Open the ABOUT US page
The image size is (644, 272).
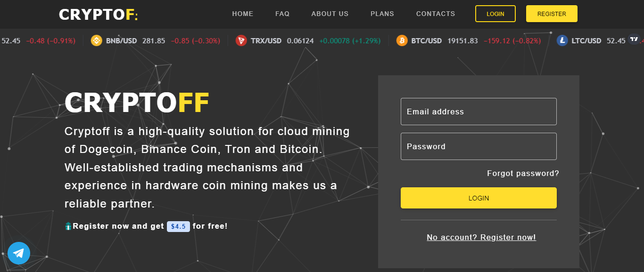[x=330, y=14]
